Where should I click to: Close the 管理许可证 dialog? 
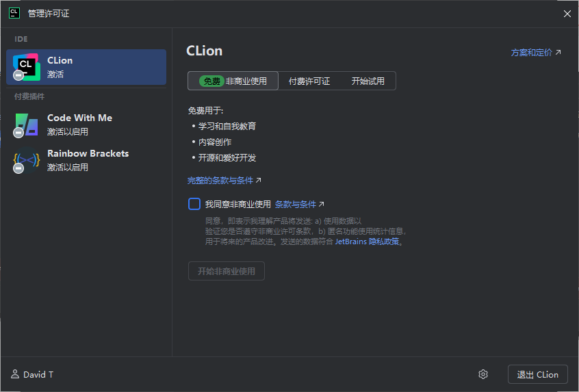pos(567,14)
